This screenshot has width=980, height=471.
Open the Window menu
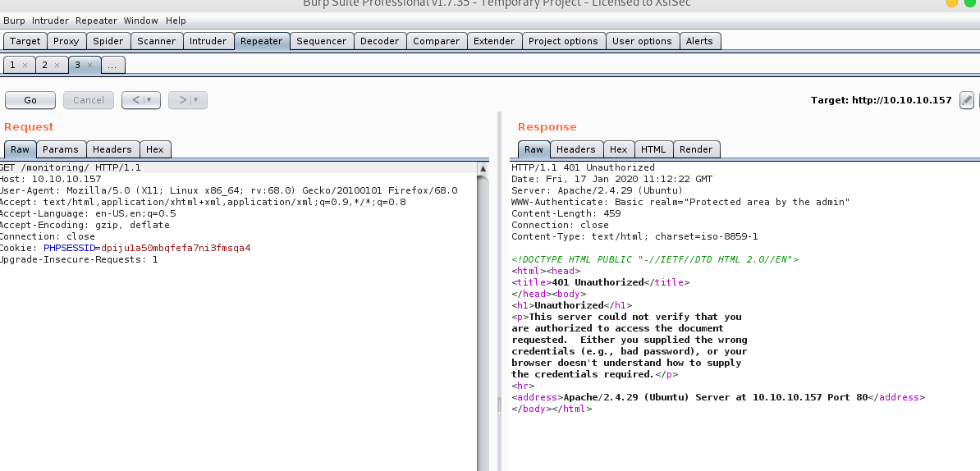tap(140, 21)
